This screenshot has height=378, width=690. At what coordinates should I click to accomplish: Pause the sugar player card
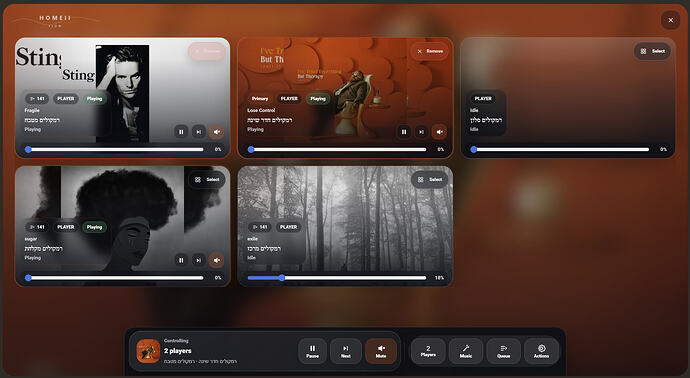(x=181, y=260)
